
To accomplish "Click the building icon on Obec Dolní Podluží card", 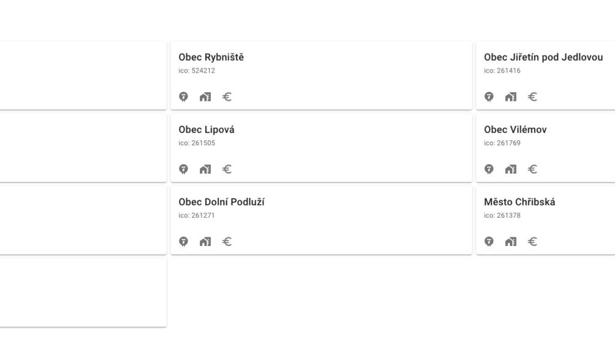I will tap(205, 242).
